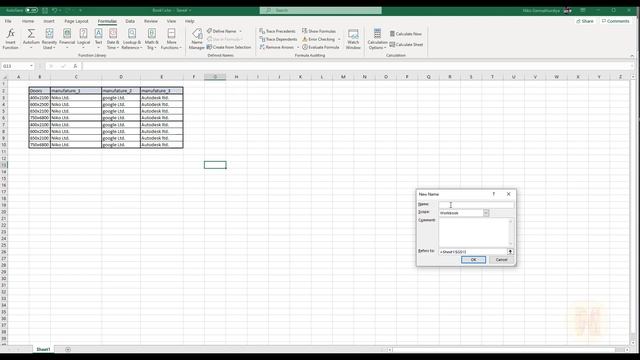Click Calculate Sheet
The width and height of the screenshot is (640, 360).
[407, 44]
